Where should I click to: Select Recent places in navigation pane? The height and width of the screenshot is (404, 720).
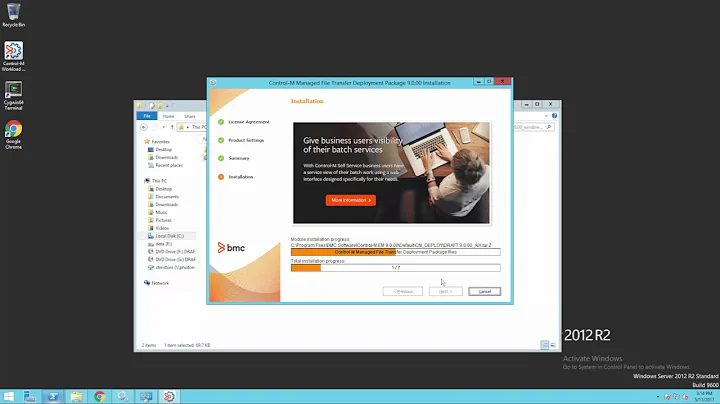169,165
